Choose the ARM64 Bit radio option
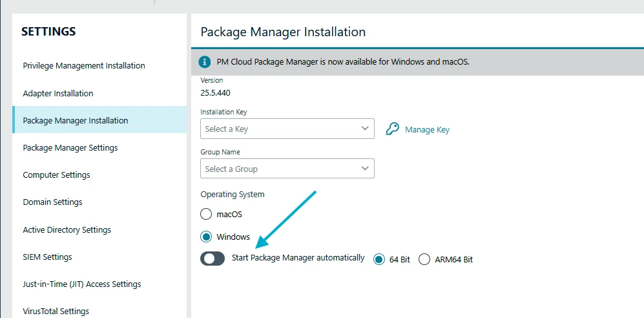This screenshot has height=318, width=644. point(424,259)
